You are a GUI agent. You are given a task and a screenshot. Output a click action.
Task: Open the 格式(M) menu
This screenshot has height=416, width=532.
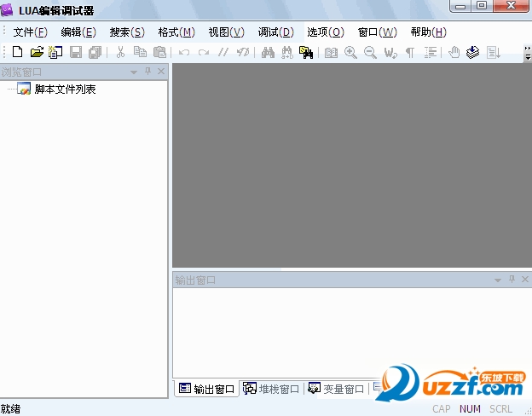[176, 32]
